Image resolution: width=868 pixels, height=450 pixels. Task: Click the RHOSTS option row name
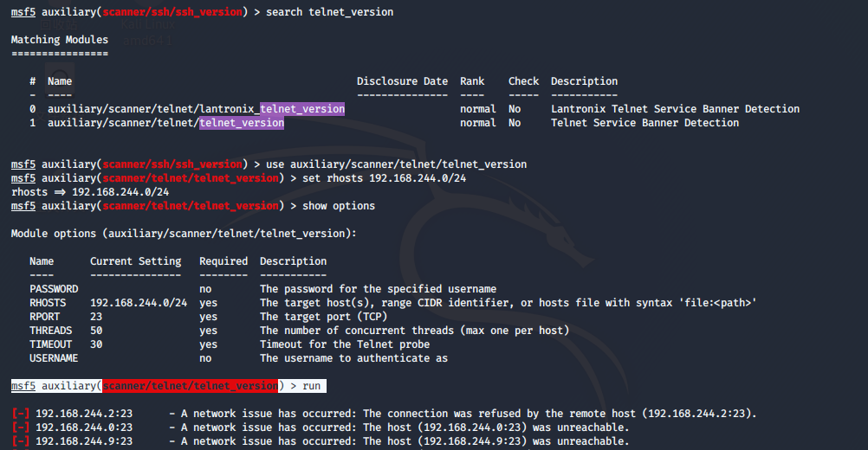[48, 303]
